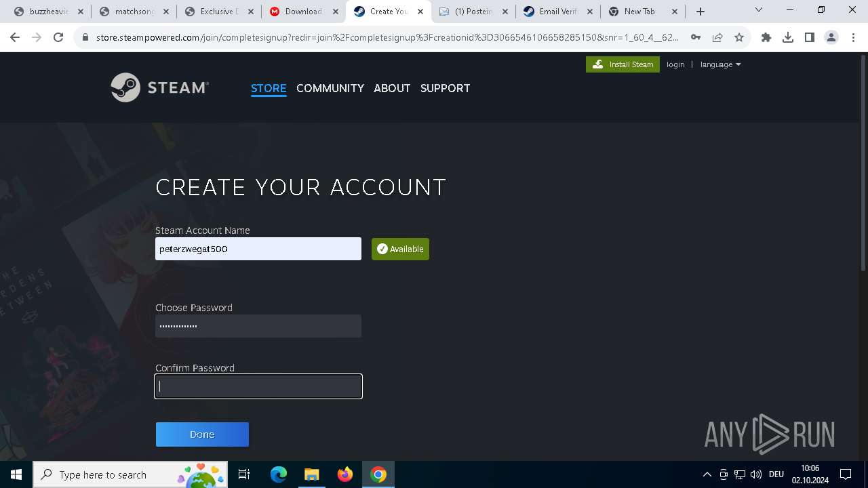Focus the Confirm Password field

258,386
